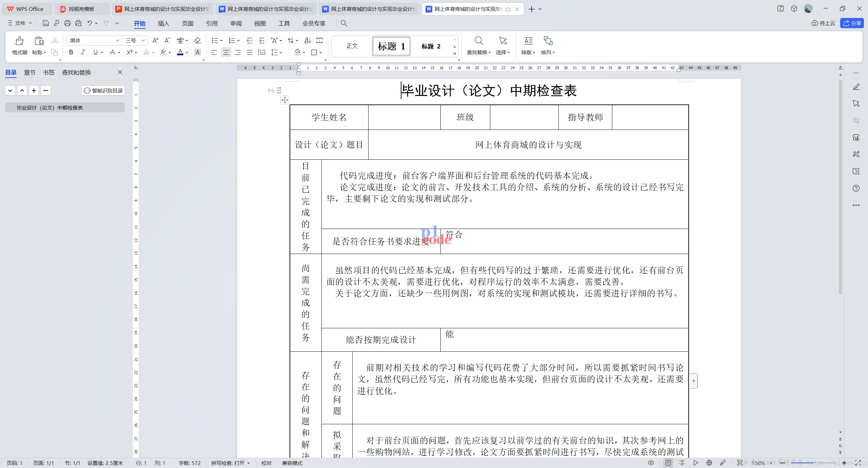Screen dimensions: 868x468
Task: Click the play slideshow icon in status bar
Action: click(x=695, y=463)
